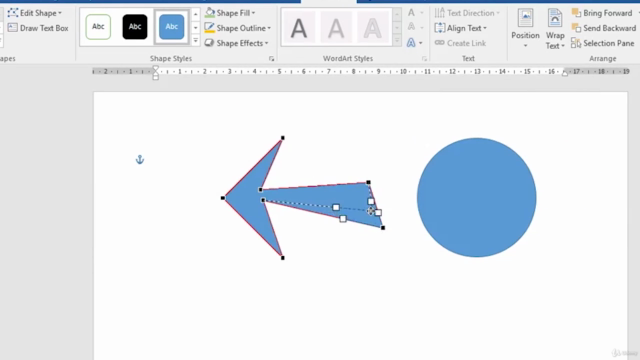This screenshot has height=360, width=640.
Task: Open the Shape Effects menu
Action: point(237,43)
